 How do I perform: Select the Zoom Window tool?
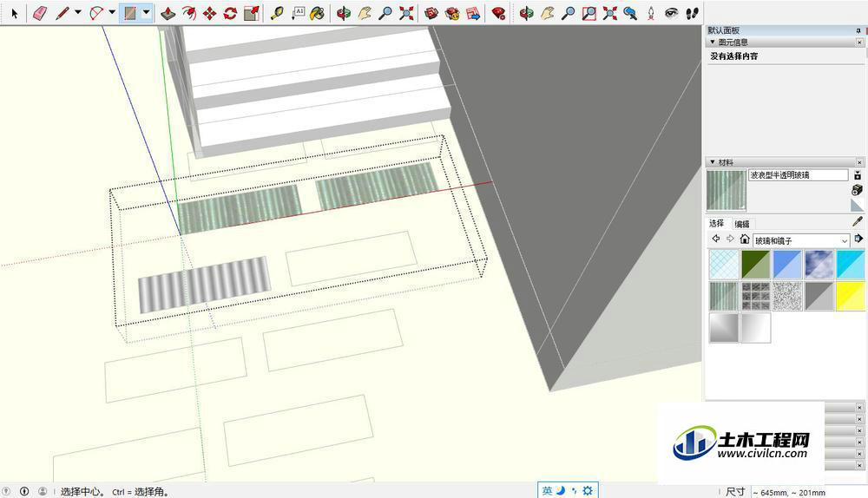(x=589, y=13)
